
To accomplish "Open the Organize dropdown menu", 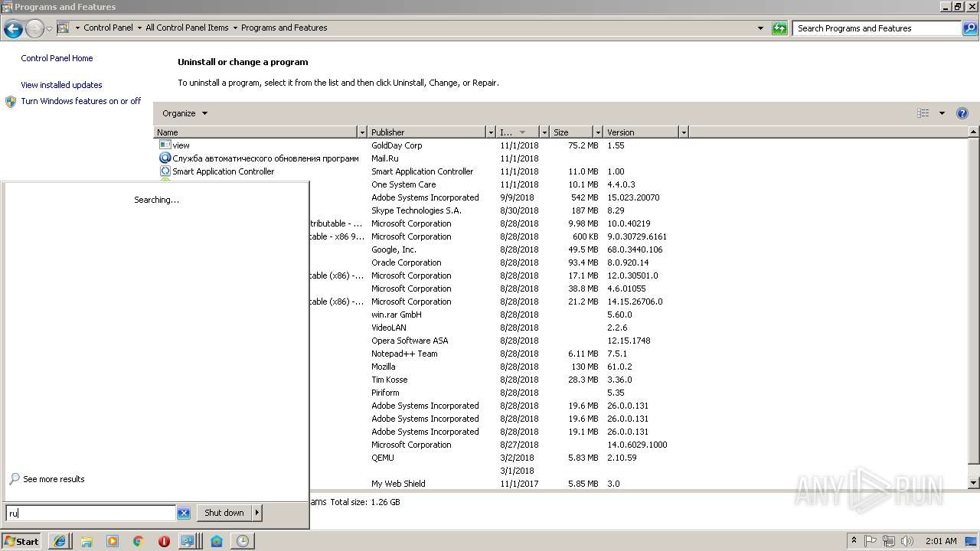I will [x=185, y=113].
